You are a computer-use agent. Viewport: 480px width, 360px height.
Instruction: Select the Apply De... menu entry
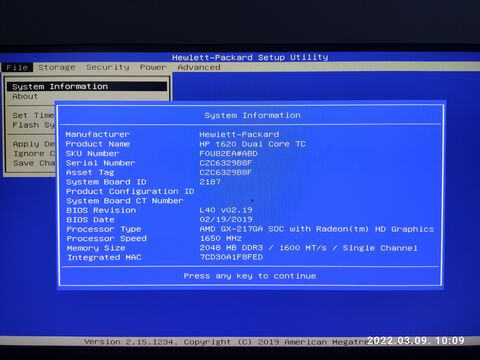click(x=34, y=144)
